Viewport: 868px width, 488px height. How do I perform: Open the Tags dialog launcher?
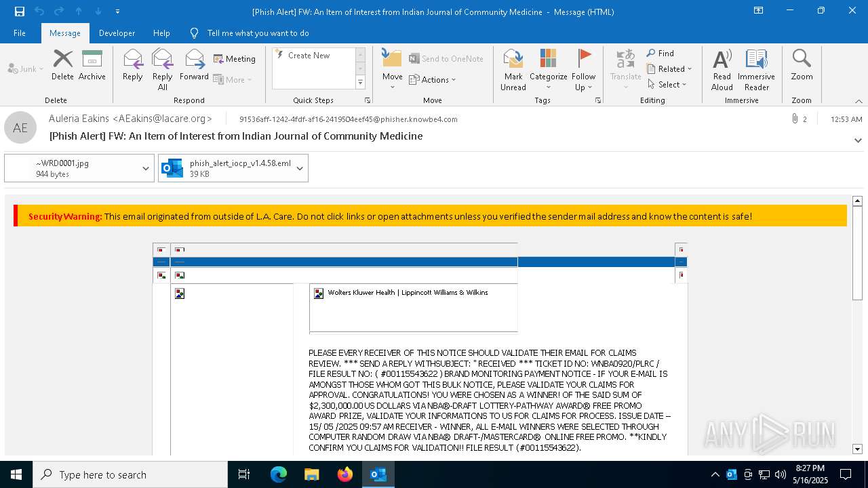point(598,100)
